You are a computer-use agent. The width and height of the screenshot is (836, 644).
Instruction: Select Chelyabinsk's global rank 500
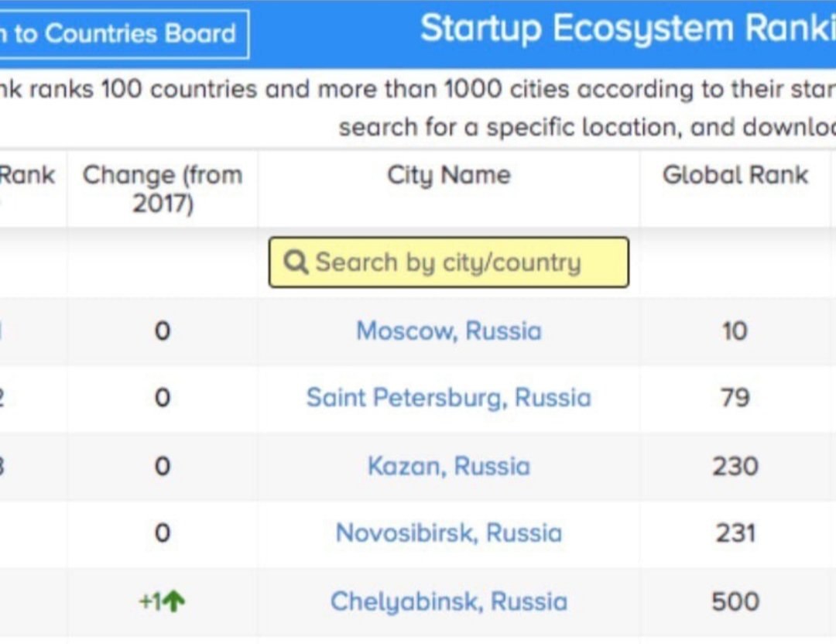coord(735,601)
